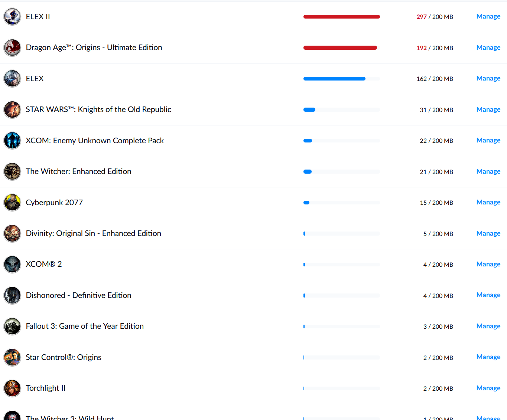Click the 15 / 200 MB usage value
Image resolution: width=507 pixels, height=420 pixels.
pyautogui.click(x=436, y=203)
